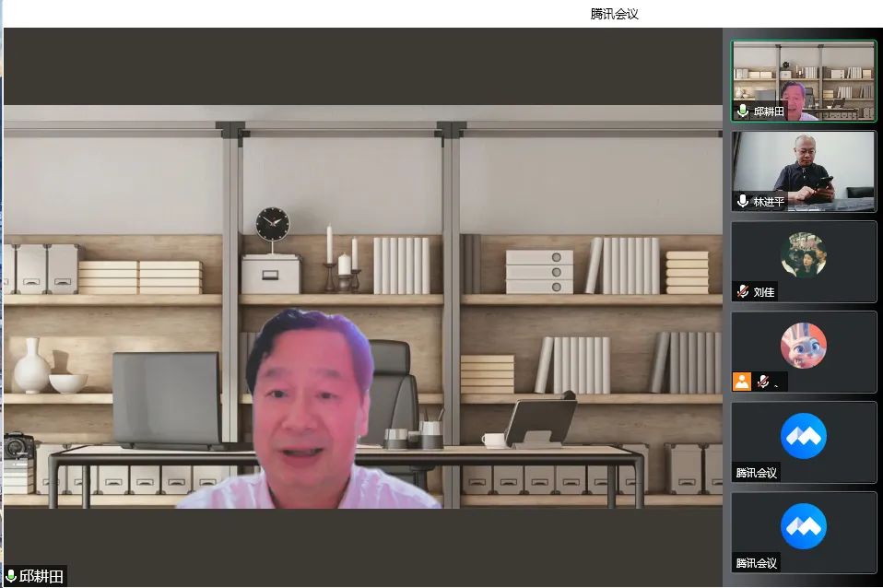Click the orange host person icon
Image resolution: width=883 pixels, height=588 pixels.
(x=742, y=382)
